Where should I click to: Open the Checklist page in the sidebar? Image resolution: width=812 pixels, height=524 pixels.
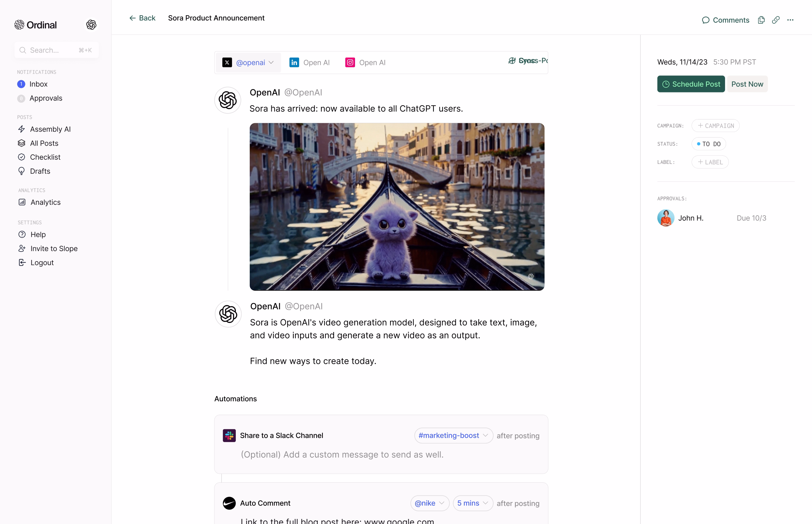pyautogui.click(x=45, y=157)
